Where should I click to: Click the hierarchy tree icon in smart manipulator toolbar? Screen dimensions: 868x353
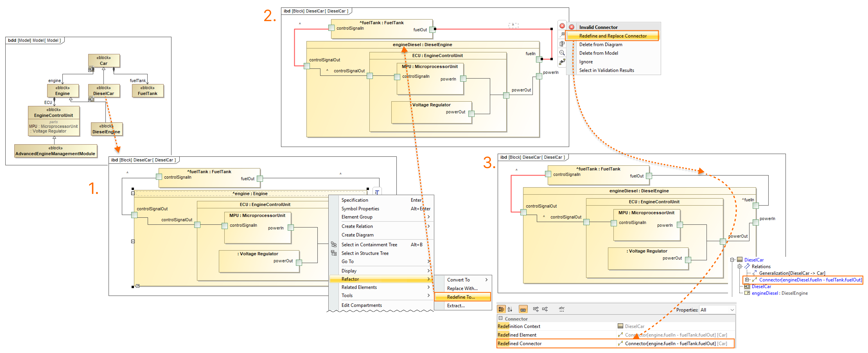click(562, 43)
